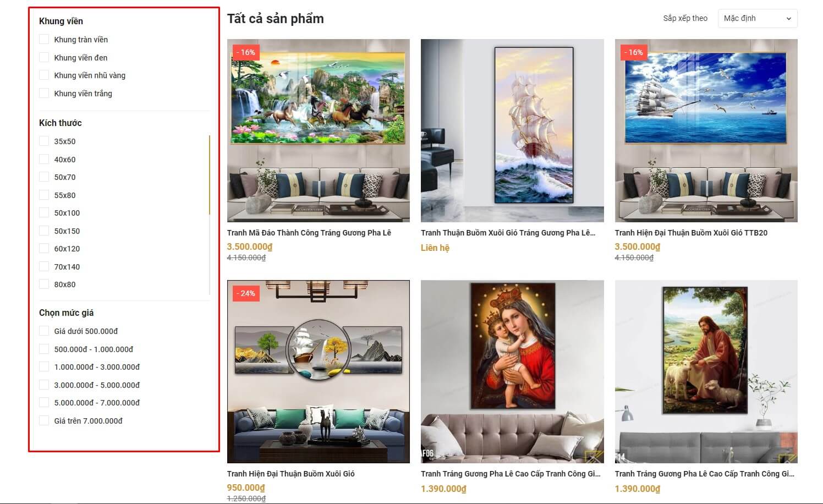This screenshot has width=823, height=504.
Task: Click Liên hệ on the sailing ship product
Action: coord(435,248)
